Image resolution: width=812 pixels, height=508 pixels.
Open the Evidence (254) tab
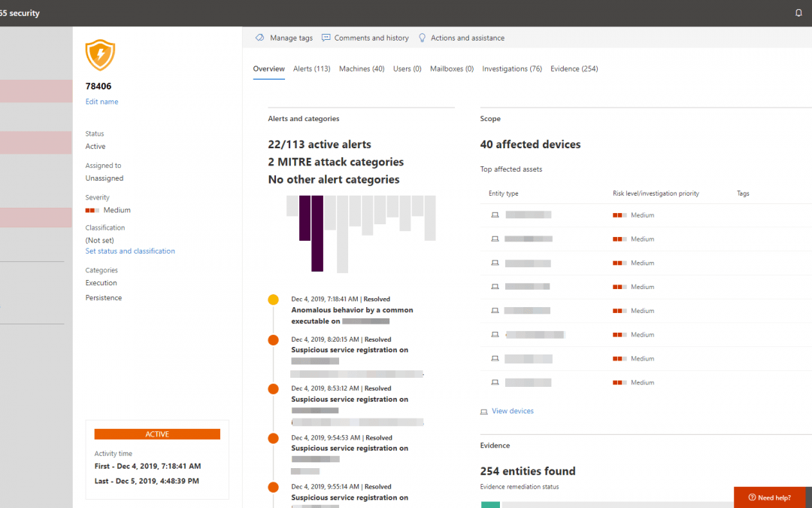pyautogui.click(x=574, y=68)
